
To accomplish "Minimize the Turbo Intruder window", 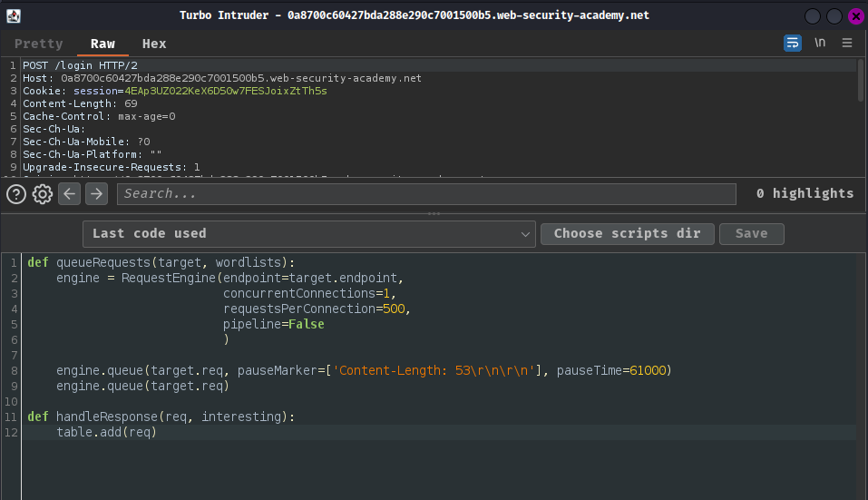I will [x=812, y=16].
